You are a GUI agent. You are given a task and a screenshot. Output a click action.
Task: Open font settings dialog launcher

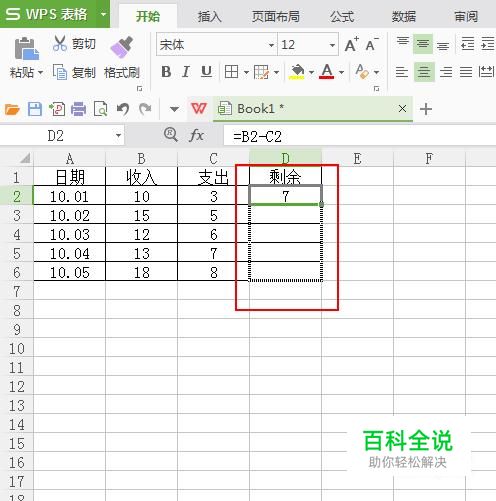[376, 89]
